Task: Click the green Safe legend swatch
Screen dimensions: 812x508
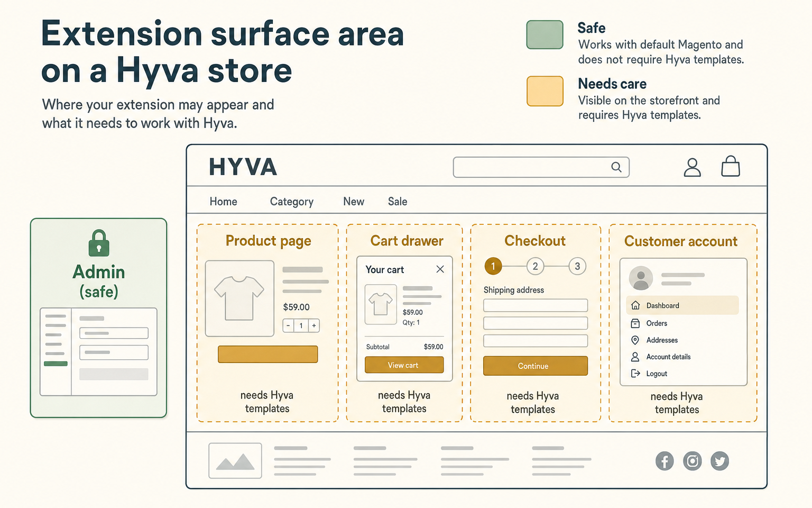Action: (545, 35)
